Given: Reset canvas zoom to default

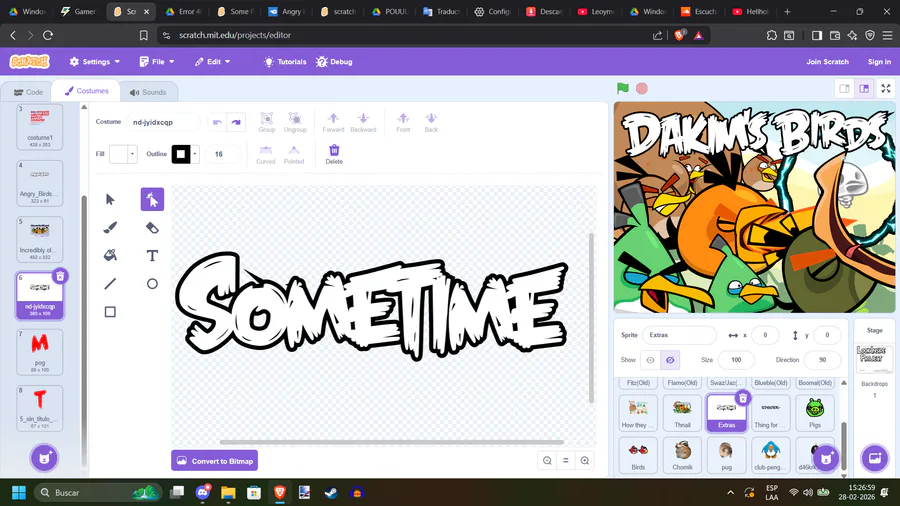Looking at the screenshot, I should tap(566, 461).
